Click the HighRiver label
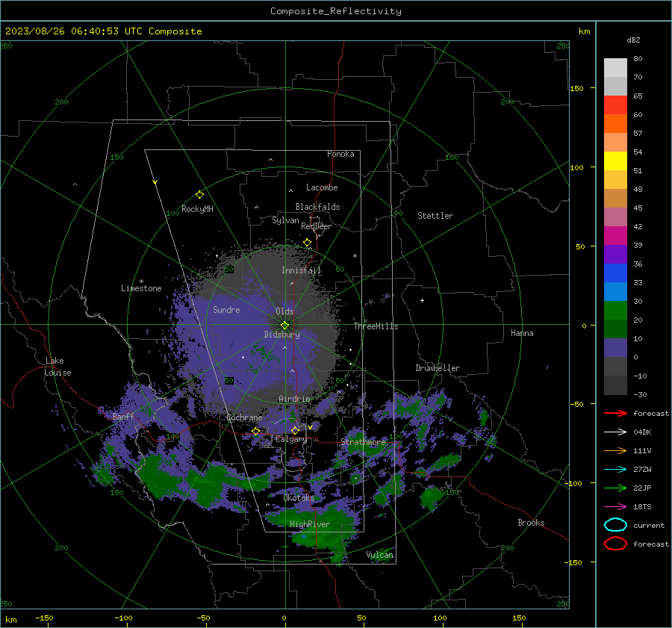 point(309,524)
